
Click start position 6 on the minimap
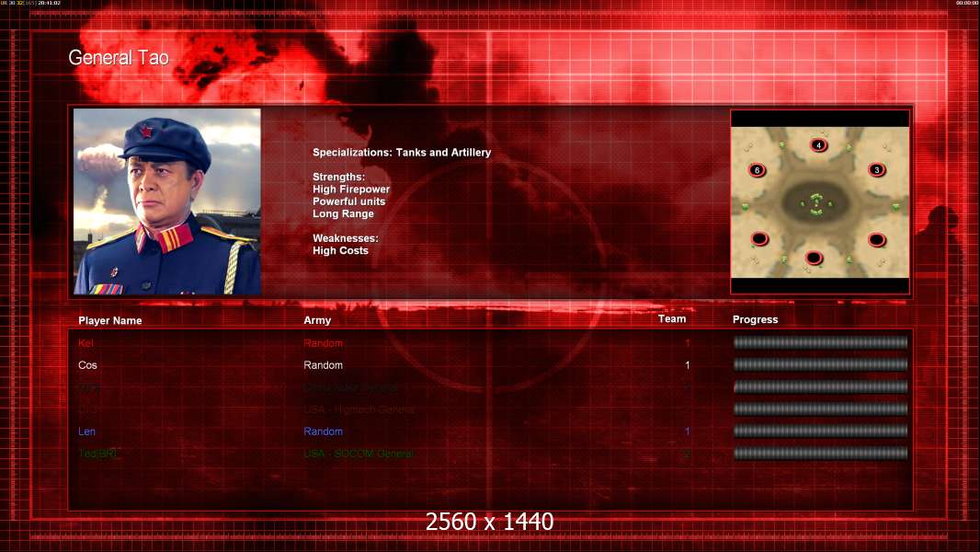[x=757, y=169]
